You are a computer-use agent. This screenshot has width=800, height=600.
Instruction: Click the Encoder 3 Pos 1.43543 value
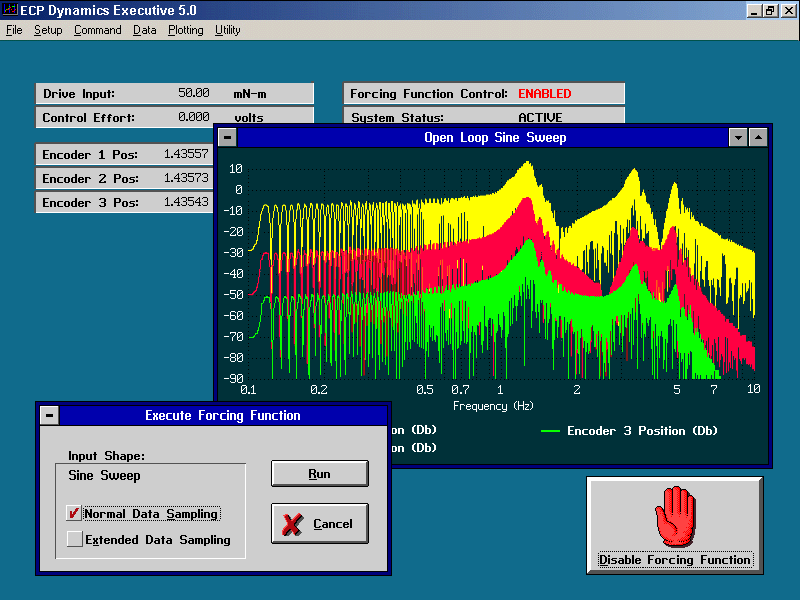click(186, 202)
